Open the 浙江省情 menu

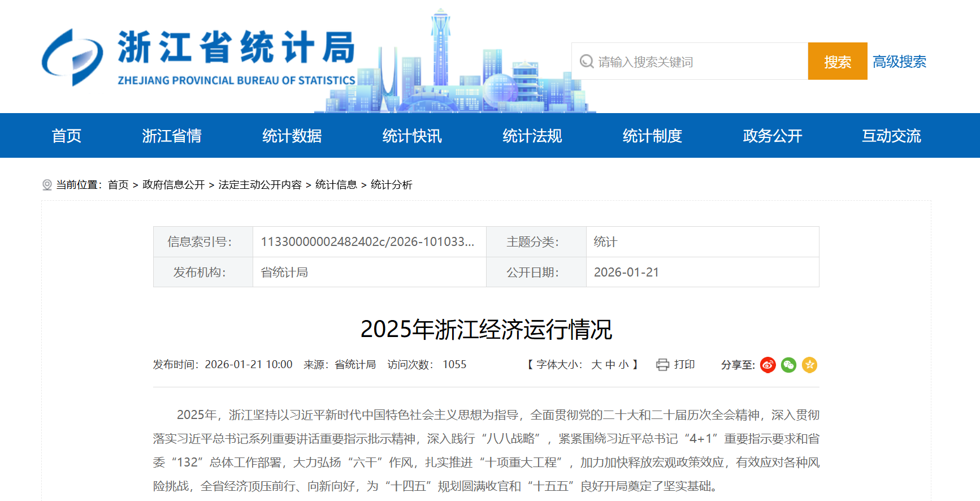point(172,136)
